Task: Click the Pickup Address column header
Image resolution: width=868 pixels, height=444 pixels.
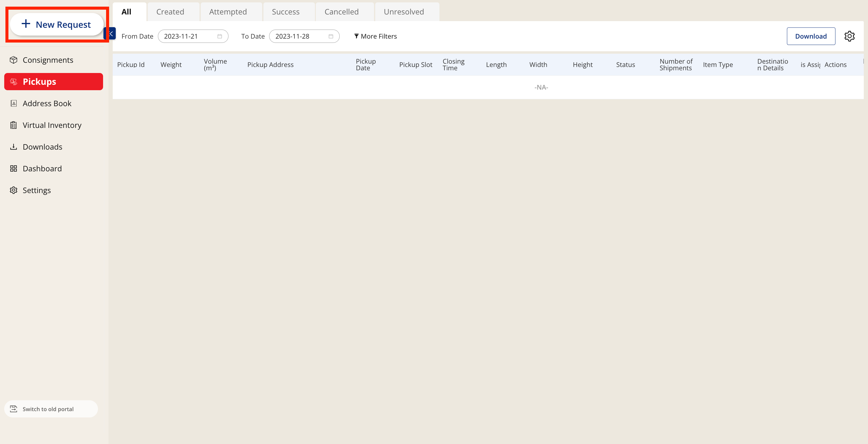Action: tap(270, 65)
